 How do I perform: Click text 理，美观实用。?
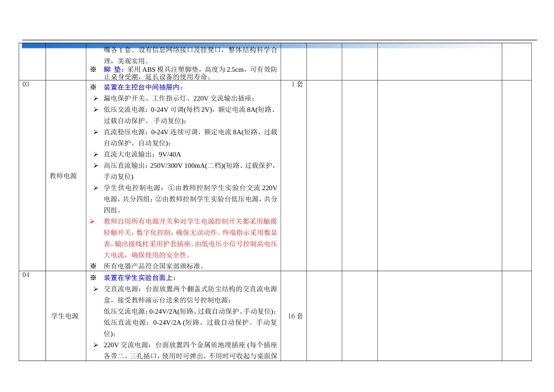click(127, 61)
